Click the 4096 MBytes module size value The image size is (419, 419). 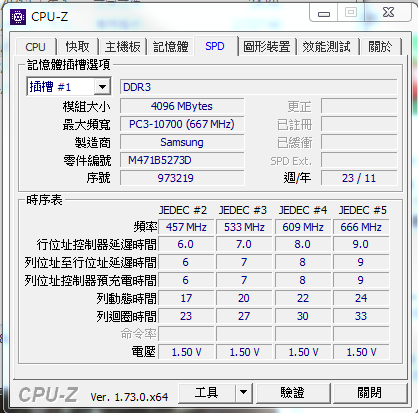pyautogui.click(x=182, y=106)
